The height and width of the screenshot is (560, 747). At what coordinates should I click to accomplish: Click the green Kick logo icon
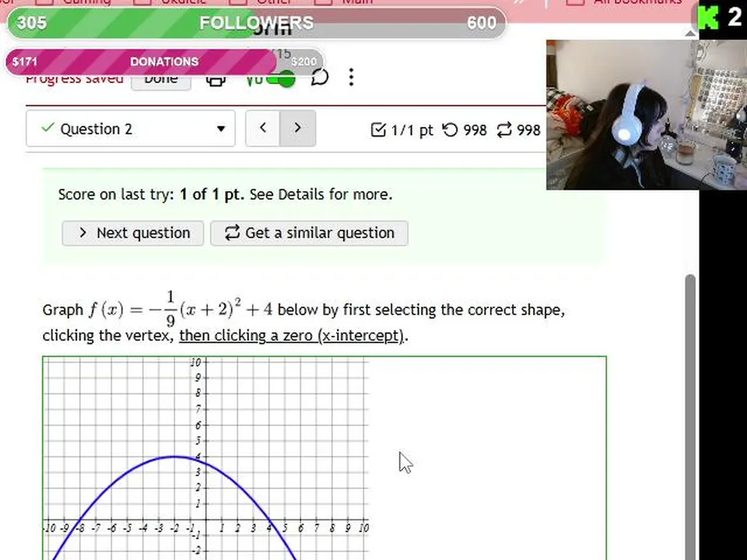point(708,18)
